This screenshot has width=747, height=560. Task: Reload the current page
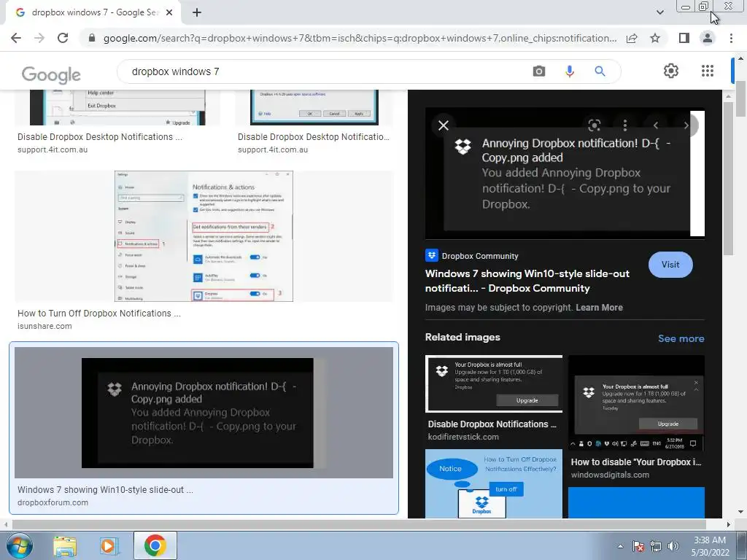(x=63, y=38)
